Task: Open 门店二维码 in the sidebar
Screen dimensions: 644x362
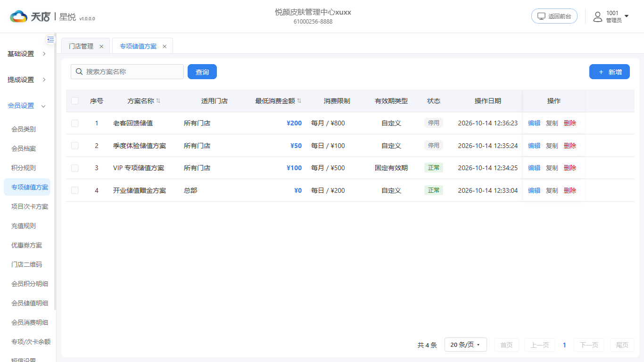Action: click(27, 264)
